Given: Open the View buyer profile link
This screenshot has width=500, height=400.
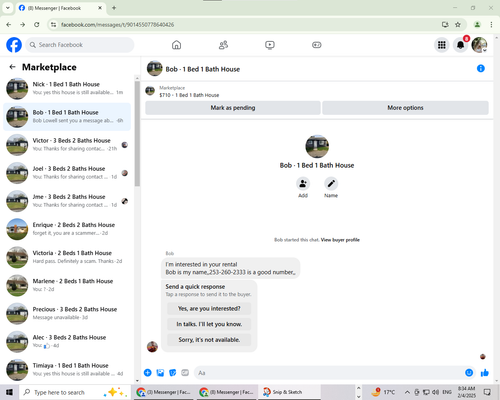Looking at the screenshot, I should (340, 240).
